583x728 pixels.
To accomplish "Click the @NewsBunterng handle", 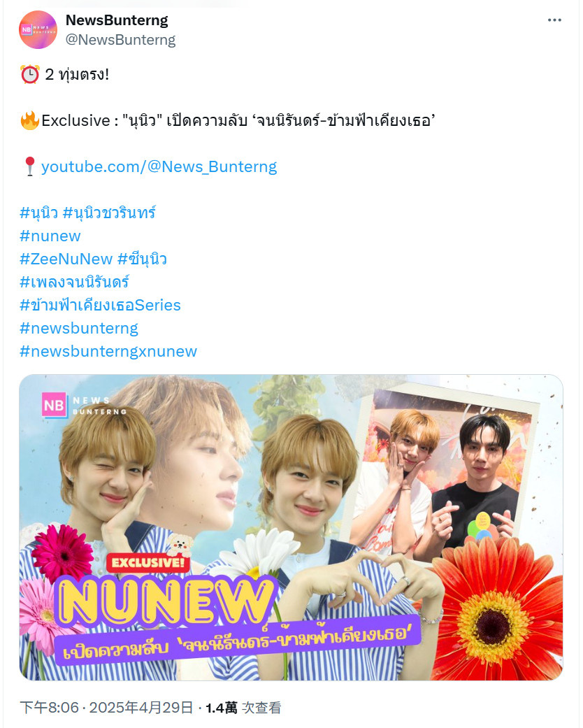I will (x=120, y=40).
